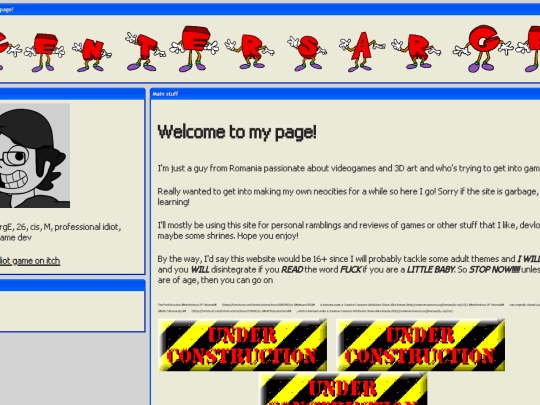The height and width of the screenshot is (405, 540).
Task: Click the dancing E just before N
Action: pyautogui.click(x=44, y=52)
